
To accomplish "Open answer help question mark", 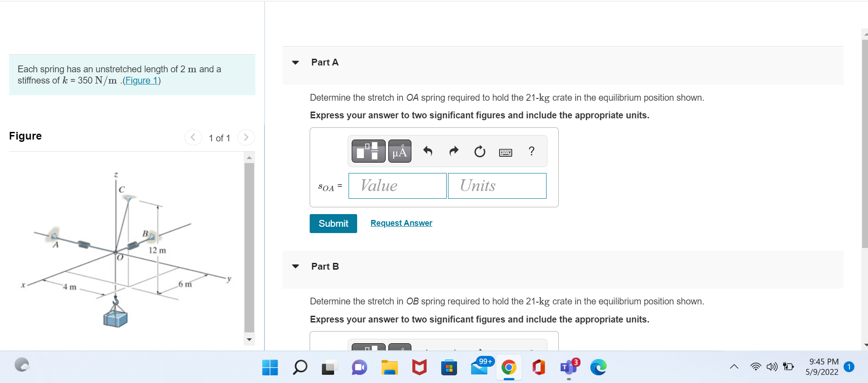I will (x=532, y=151).
